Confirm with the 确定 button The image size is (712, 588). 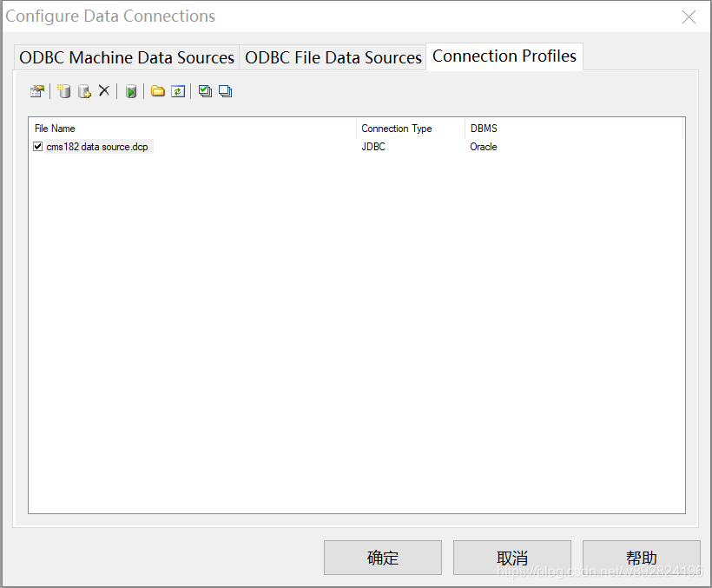click(x=382, y=558)
